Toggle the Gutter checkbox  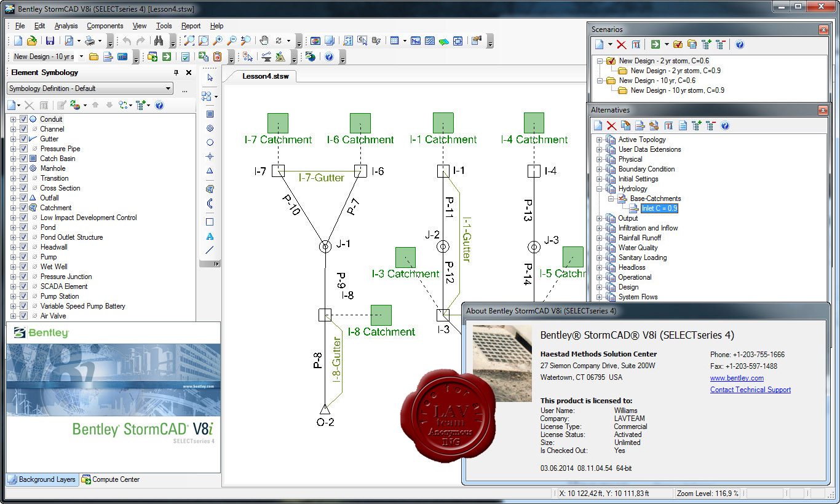tap(23, 139)
